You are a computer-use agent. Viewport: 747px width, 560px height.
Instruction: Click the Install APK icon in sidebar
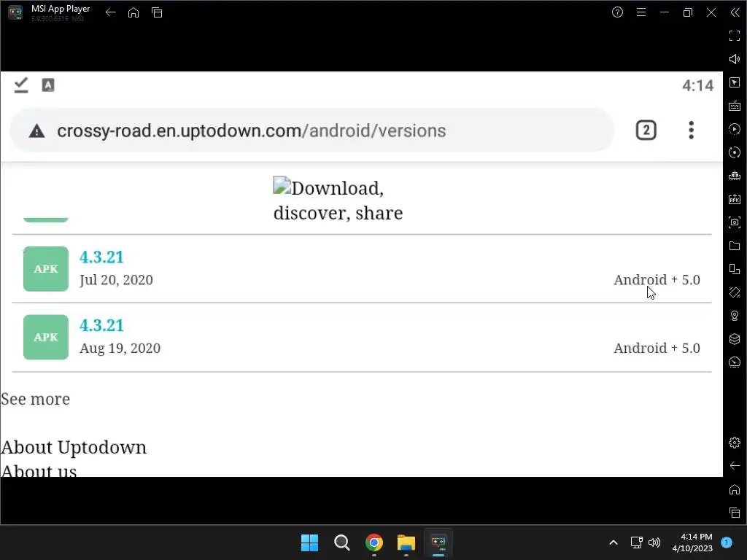click(735, 199)
